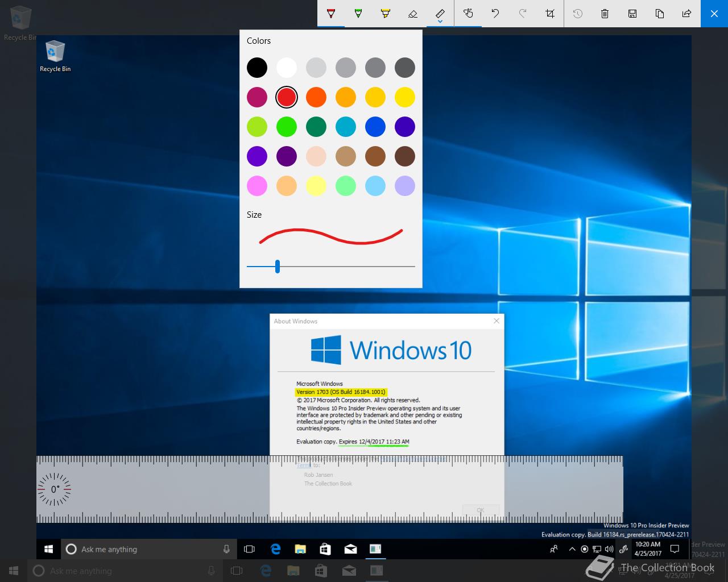
Task: Close the About Windows dialog
Action: pyautogui.click(x=497, y=321)
